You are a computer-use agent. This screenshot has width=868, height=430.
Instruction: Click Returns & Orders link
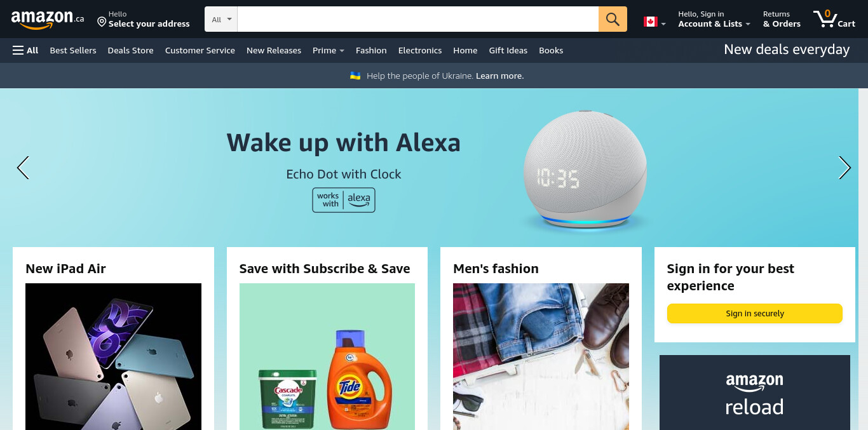tap(782, 19)
